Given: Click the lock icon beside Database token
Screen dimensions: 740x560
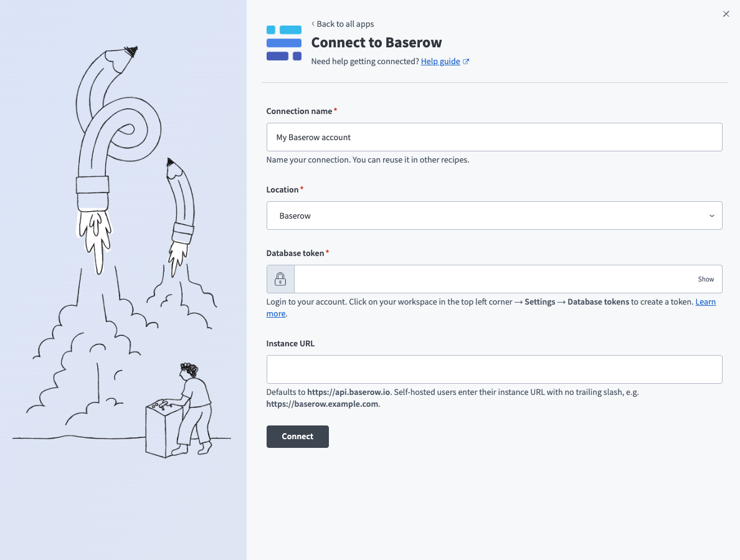Looking at the screenshot, I should [280, 279].
